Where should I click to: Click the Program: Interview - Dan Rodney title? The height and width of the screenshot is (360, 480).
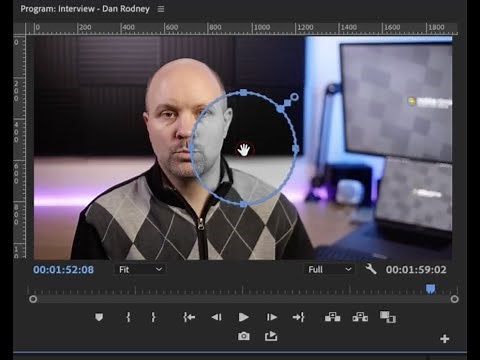coord(85,9)
